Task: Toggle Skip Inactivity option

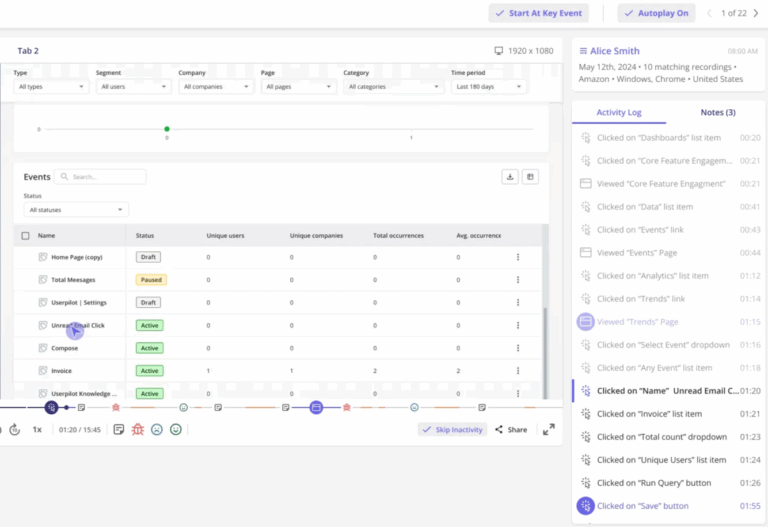Action: point(452,430)
